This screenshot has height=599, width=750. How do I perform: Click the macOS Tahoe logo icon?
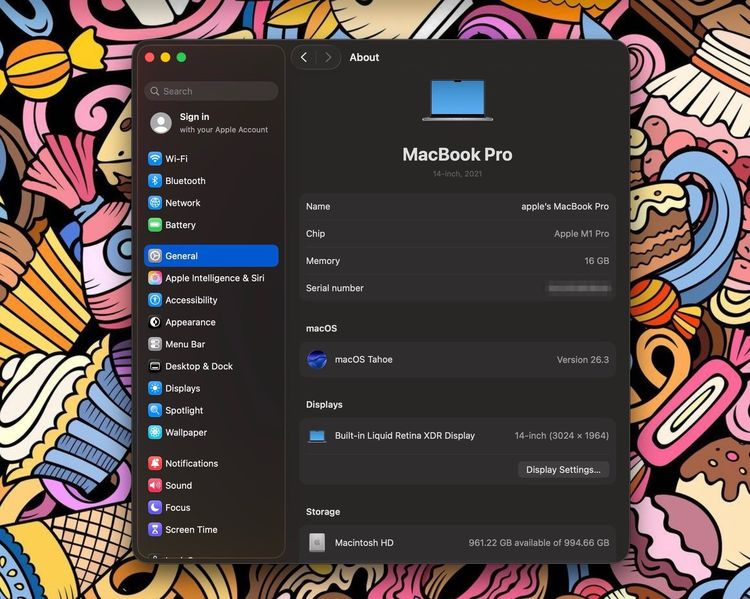click(x=317, y=359)
